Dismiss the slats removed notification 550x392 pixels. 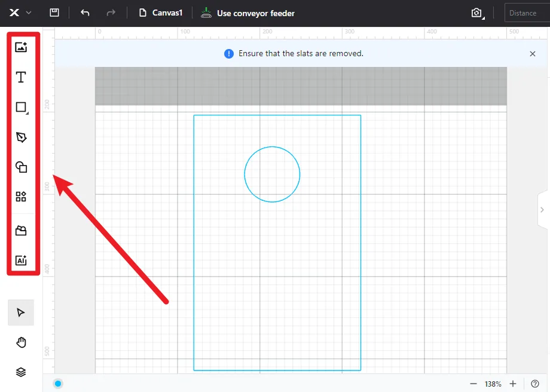pos(533,54)
